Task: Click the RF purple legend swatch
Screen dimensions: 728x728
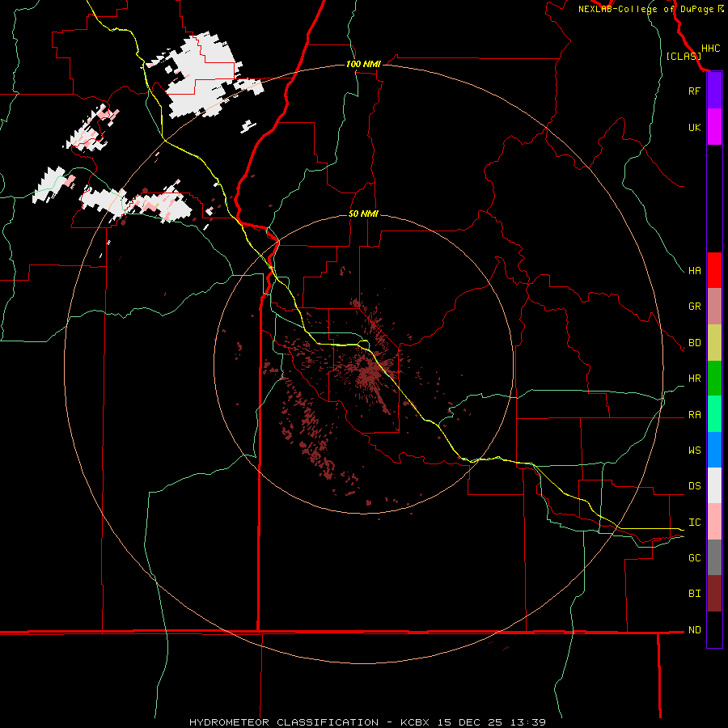Action: [714, 91]
